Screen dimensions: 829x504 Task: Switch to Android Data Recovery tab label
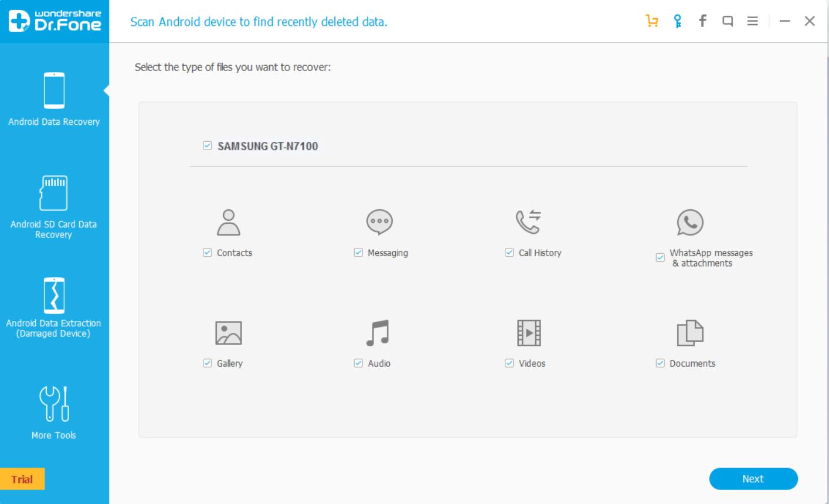coord(54,122)
